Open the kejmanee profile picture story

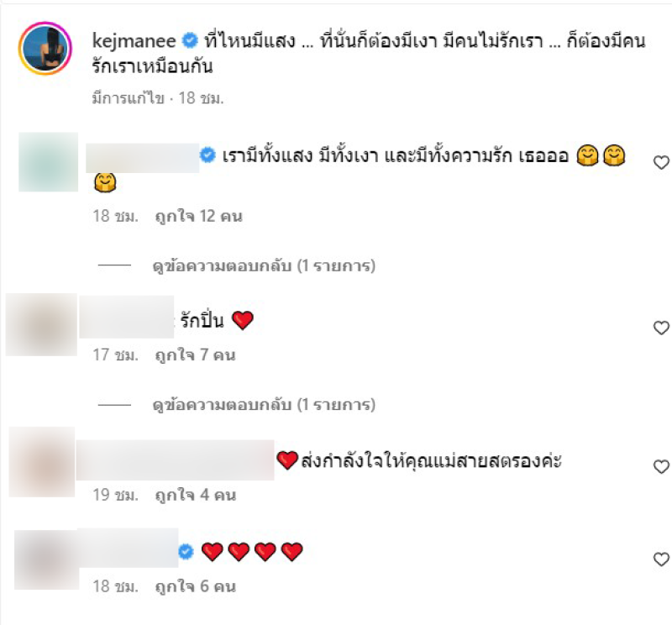click(x=45, y=49)
